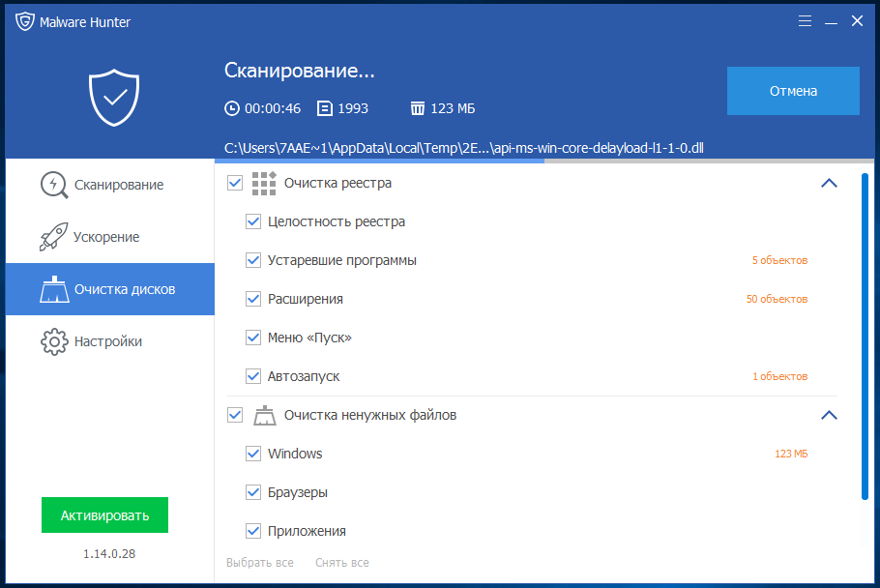Click the Расширения label
The image size is (880, 588).
tap(306, 299)
